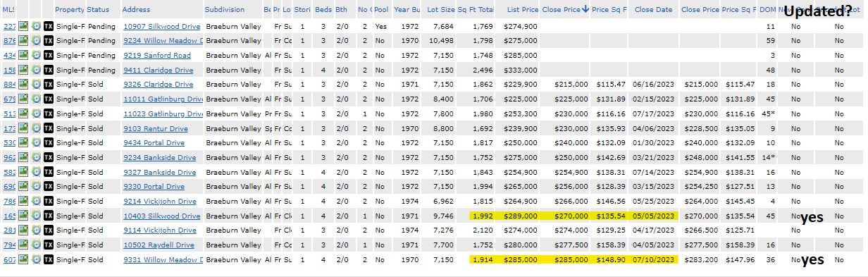Select the 10,498 lot size cell
The height and width of the screenshot is (277, 868).
coord(441,41)
